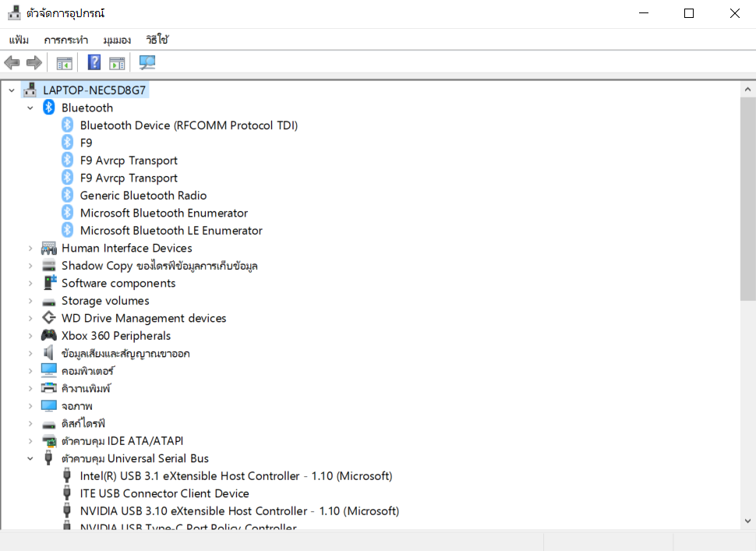Open the วิธีใช้ menu
The width and height of the screenshot is (756, 551).
click(x=157, y=40)
